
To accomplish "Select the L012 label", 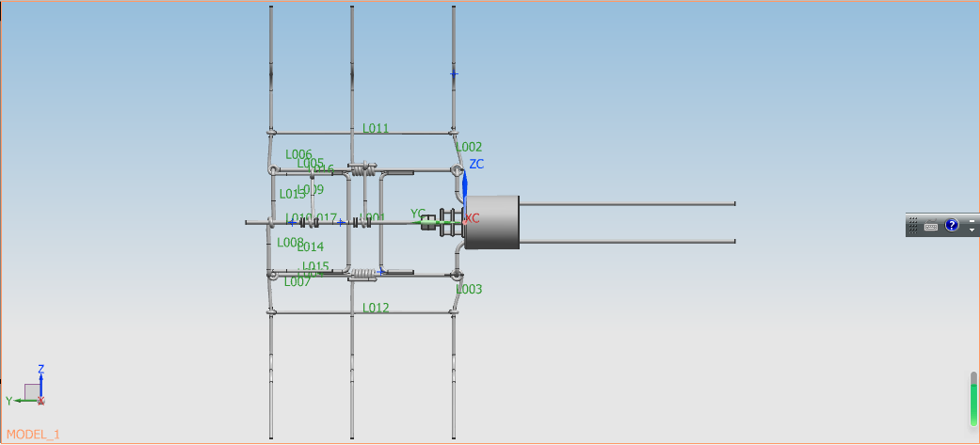I will pos(376,308).
